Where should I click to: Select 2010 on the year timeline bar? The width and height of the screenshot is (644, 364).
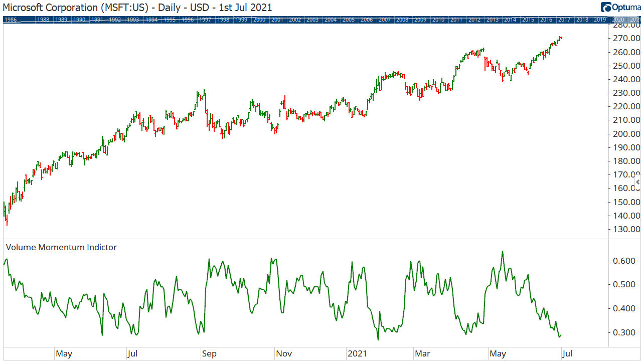click(438, 20)
